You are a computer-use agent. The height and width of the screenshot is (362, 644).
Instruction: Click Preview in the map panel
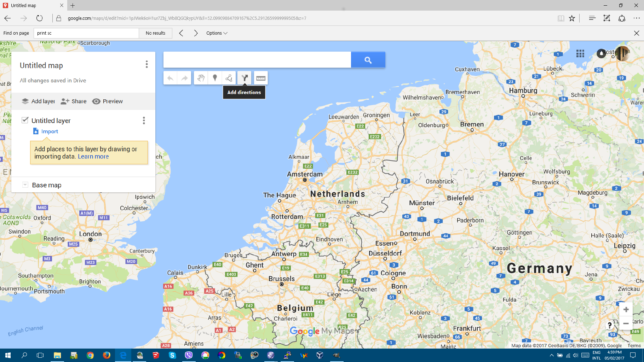pos(108,101)
